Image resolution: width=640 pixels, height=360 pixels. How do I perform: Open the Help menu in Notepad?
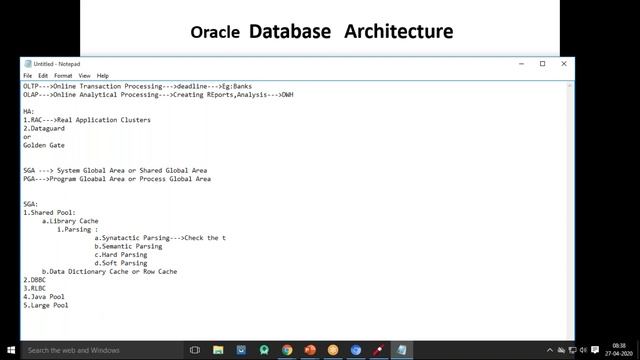click(102, 76)
